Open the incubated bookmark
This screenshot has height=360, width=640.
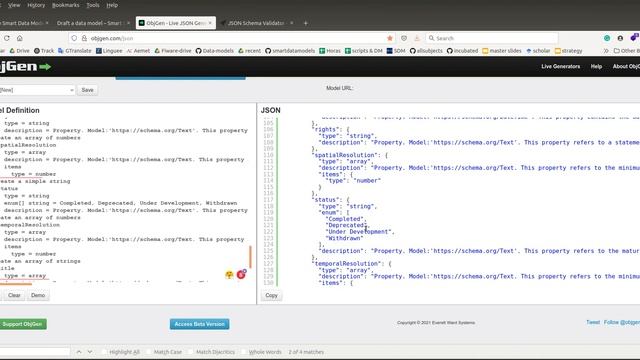pyautogui.click(x=462, y=51)
